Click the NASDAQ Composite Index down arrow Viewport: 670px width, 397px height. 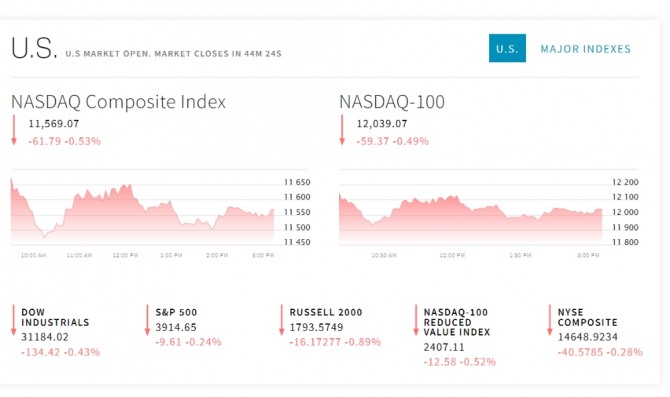[14, 130]
